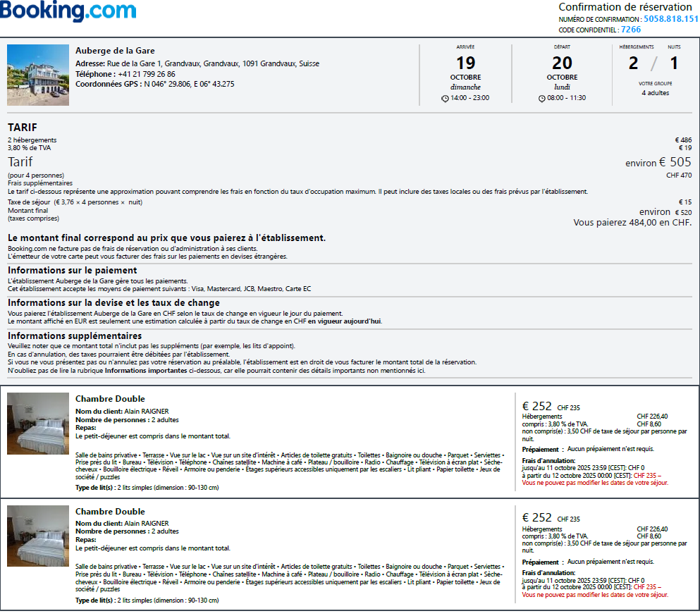Open the first Chambre Double room photo
Viewport: 700px width, 616px height.
(38, 423)
